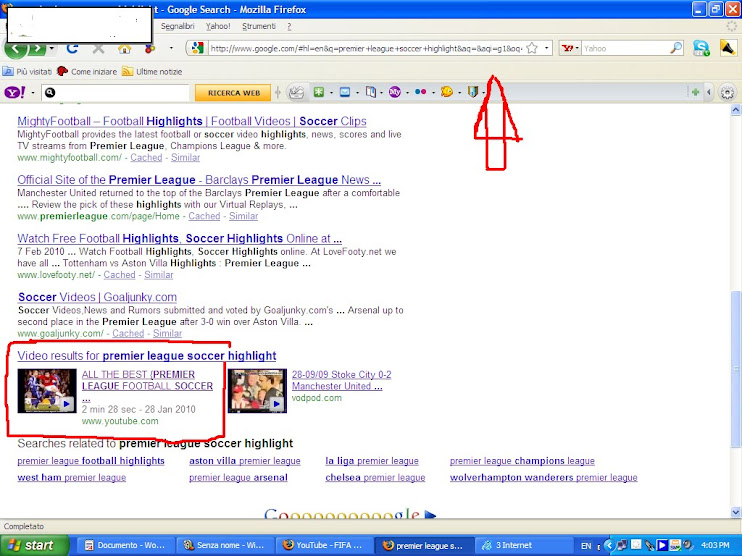Search related: wolverhampton wanderers premier league
The width and height of the screenshot is (742, 556).
pyautogui.click(x=543, y=478)
